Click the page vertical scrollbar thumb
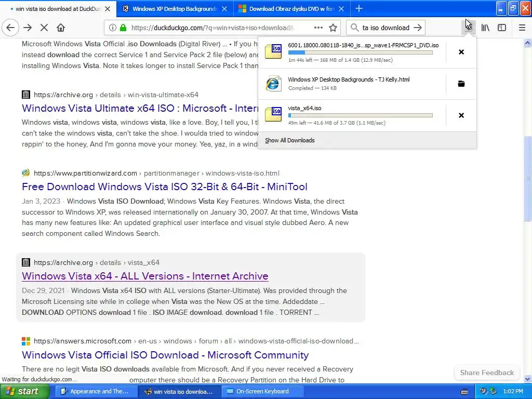This screenshot has height=399, width=532. click(528, 178)
